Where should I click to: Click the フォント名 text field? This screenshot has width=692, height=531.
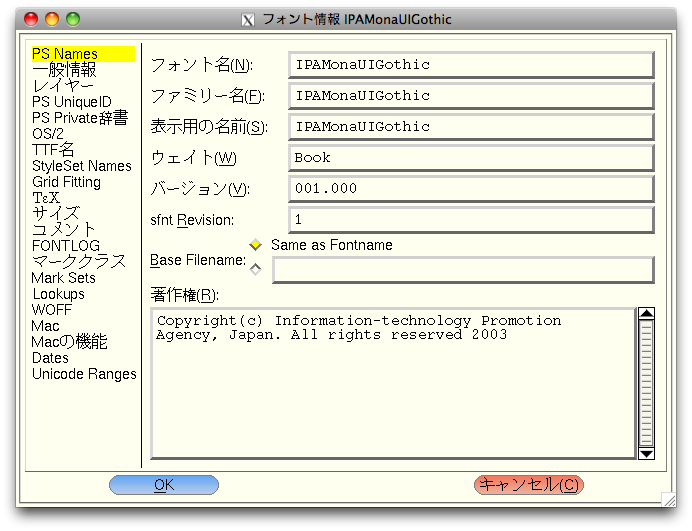pyautogui.click(x=471, y=65)
